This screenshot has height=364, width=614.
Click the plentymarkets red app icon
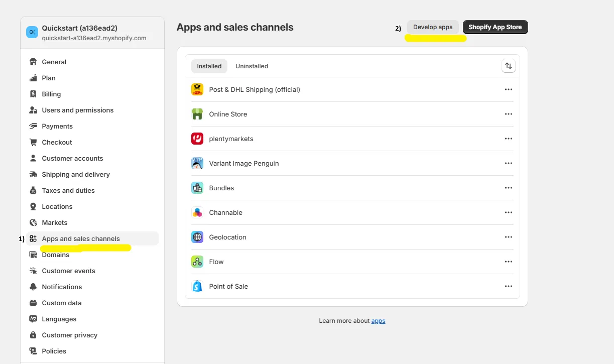(x=197, y=139)
